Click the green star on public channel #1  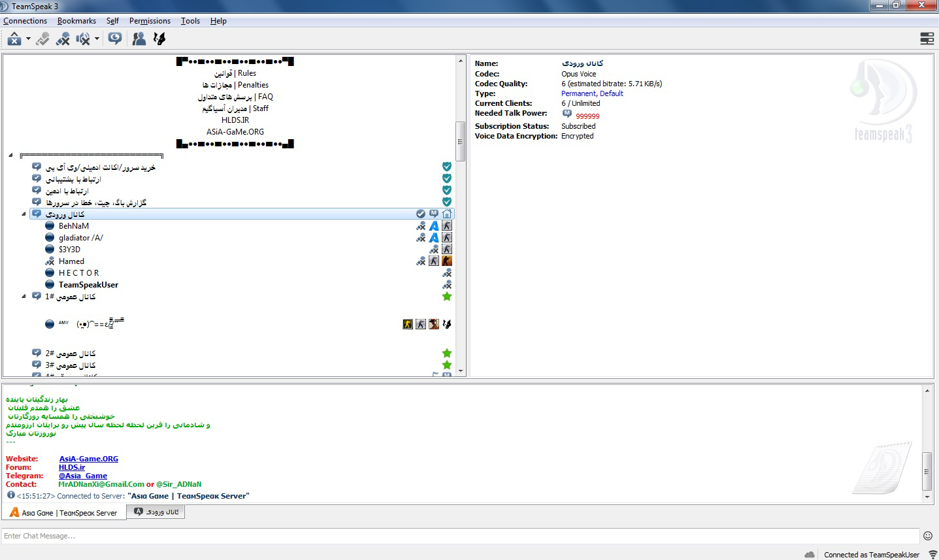(x=447, y=297)
